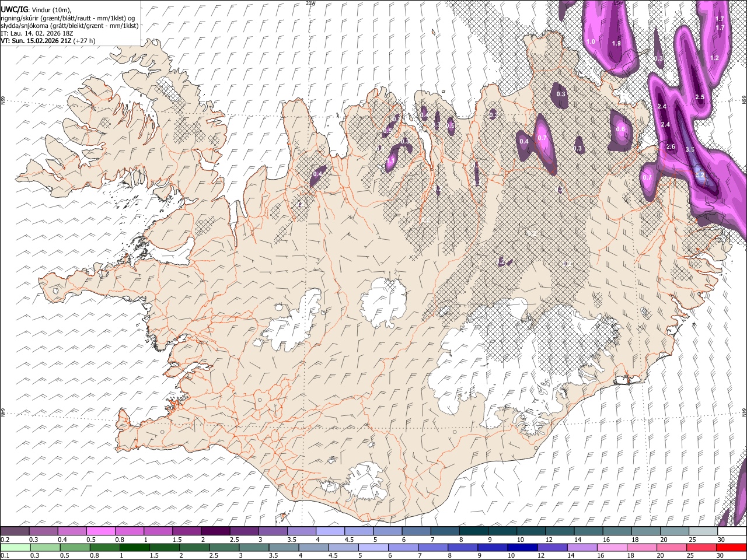Click the 'UWC/IG: Vindur (10m)' title text
The image size is (747, 560).
[x=36, y=10]
